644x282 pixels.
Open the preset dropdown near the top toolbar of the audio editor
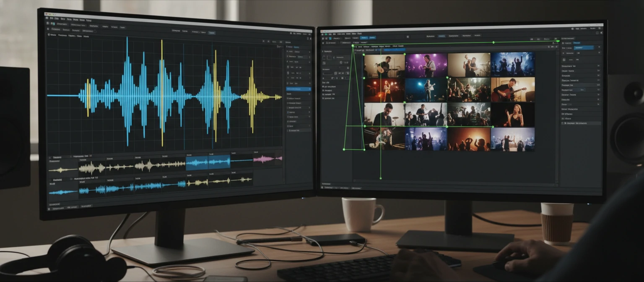(x=211, y=33)
